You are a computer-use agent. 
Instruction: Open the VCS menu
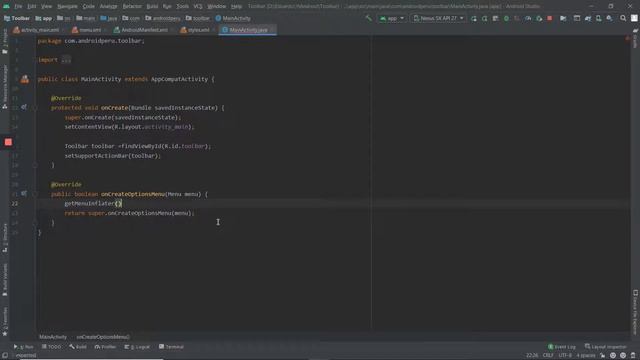(198, 6)
